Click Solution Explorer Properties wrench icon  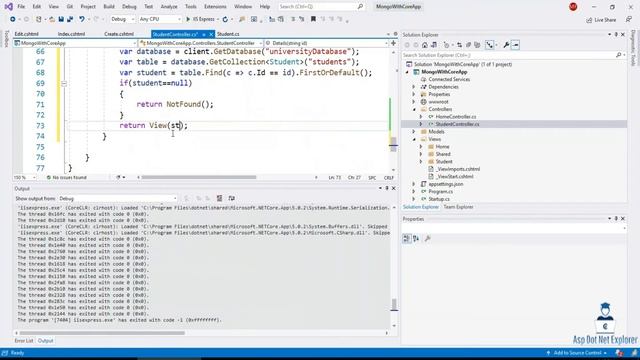click(506, 45)
